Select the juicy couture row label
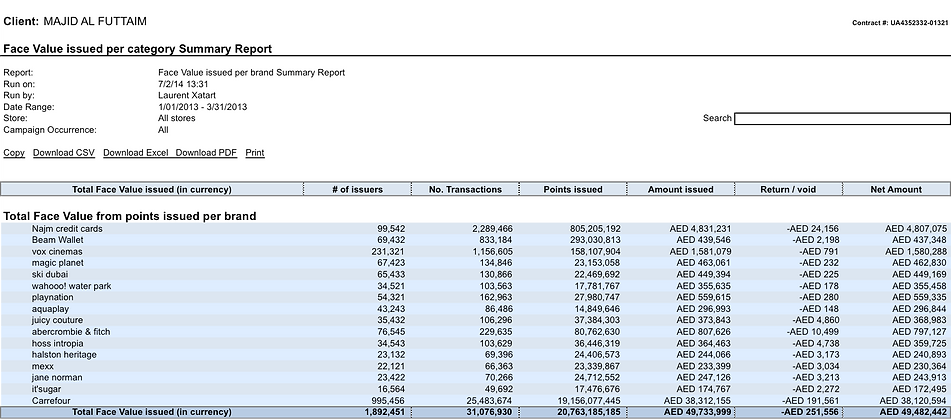The image size is (951, 419). (58, 320)
